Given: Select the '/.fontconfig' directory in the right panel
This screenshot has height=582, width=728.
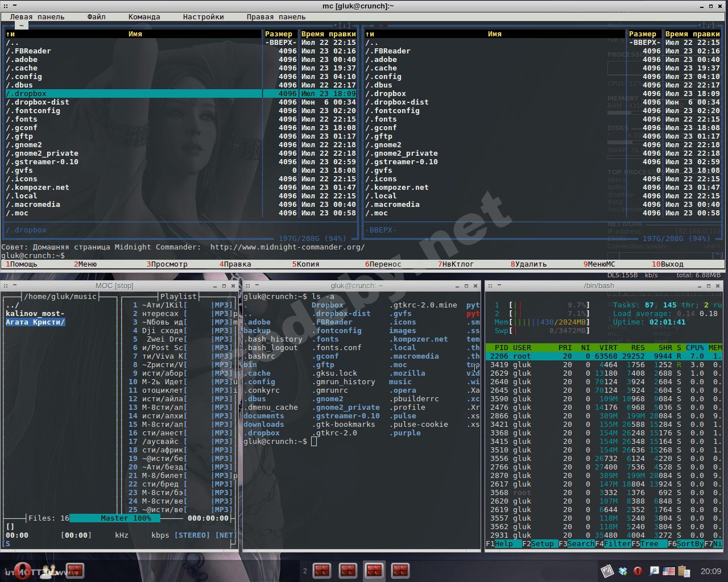Looking at the screenshot, I should [396, 110].
